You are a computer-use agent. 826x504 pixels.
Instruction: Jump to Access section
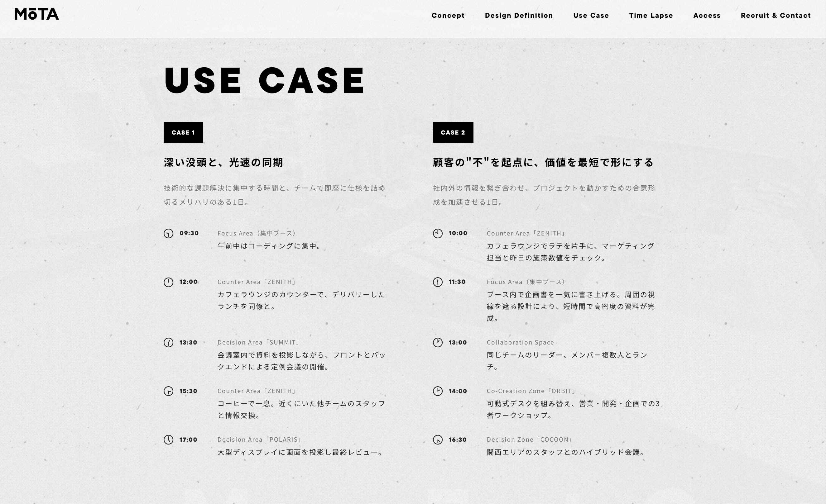click(707, 15)
